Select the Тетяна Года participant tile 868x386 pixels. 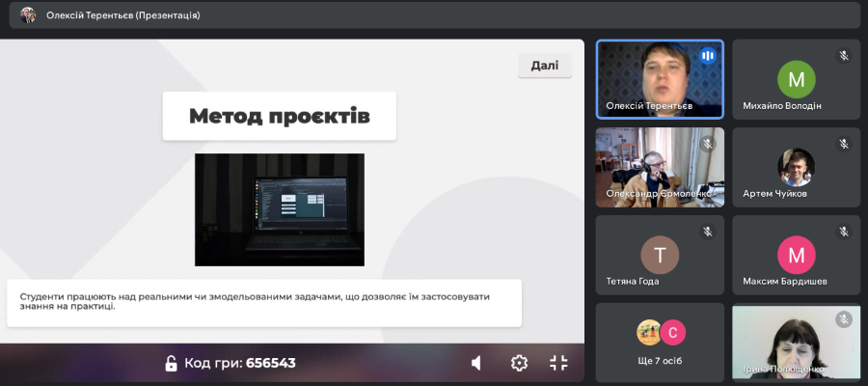pyautogui.click(x=660, y=255)
